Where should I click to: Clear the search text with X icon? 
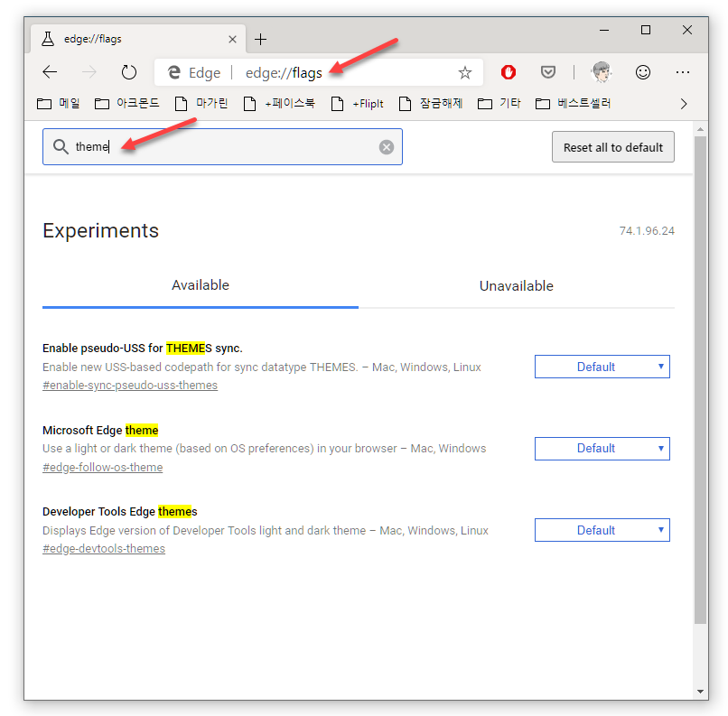pyautogui.click(x=387, y=147)
